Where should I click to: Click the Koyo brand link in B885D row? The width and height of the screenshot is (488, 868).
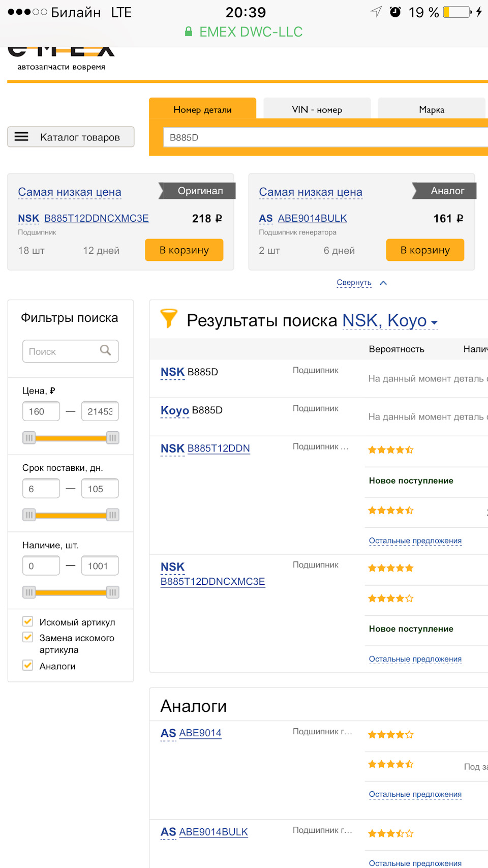pos(175,410)
